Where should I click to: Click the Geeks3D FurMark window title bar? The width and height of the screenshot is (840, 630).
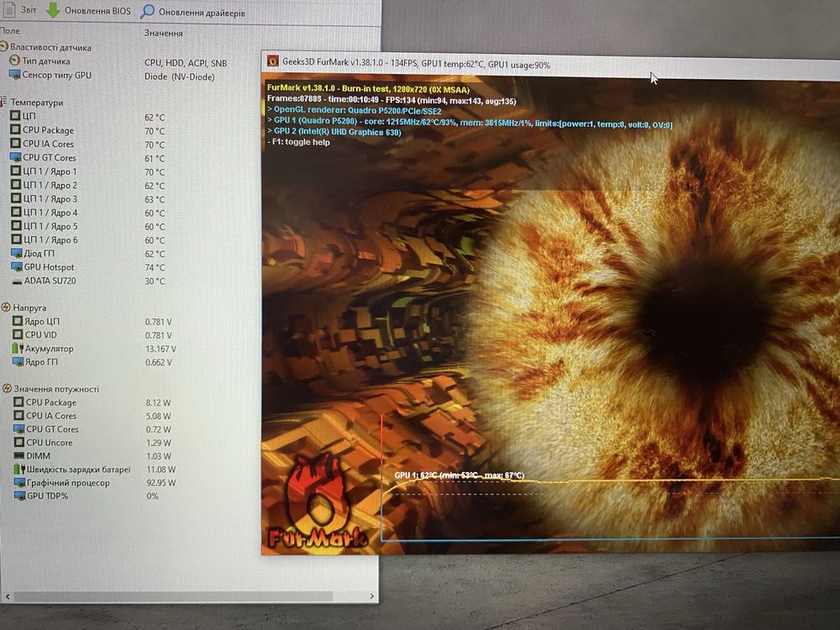(550, 64)
